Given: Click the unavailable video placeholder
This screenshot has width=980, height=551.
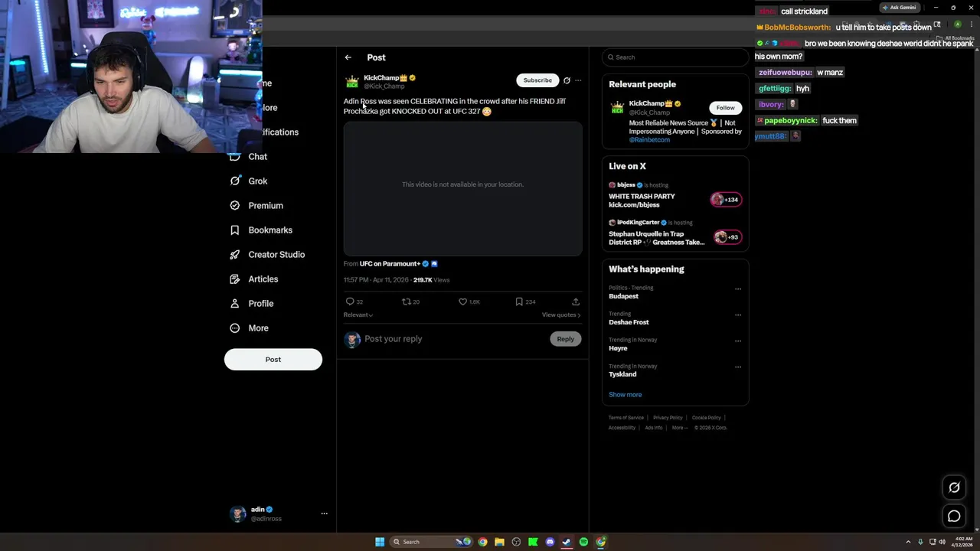Looking at the screenshot, I should 462,188.
